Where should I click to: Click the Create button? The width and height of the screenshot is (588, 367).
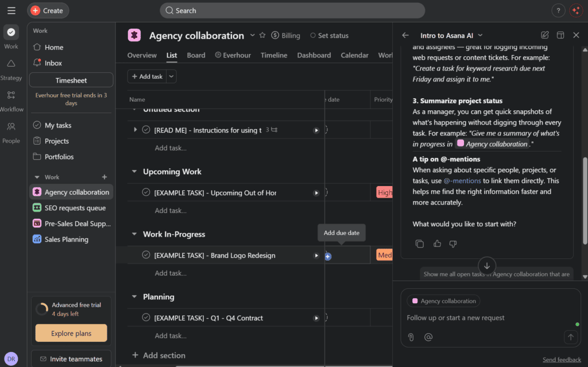(48, 10)
